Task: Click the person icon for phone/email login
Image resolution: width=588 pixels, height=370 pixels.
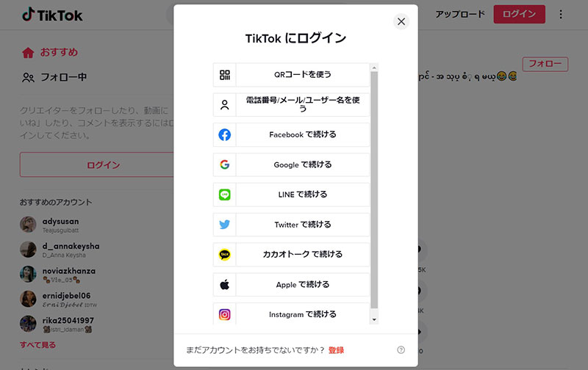Action: 225,105
